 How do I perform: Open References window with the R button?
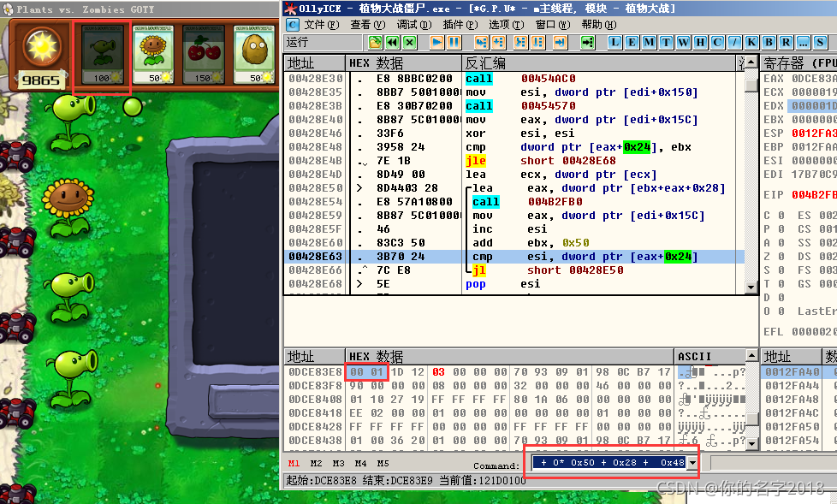coord(786,42)
